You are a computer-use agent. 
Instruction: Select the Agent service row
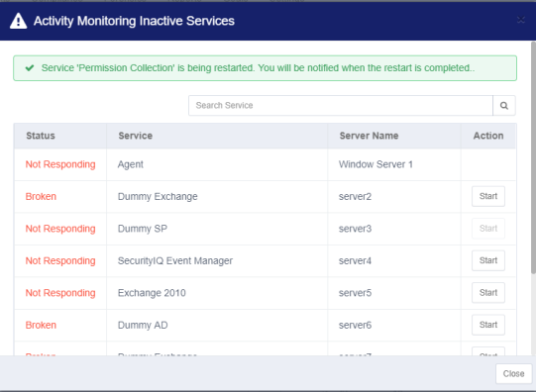coord(265,164)
